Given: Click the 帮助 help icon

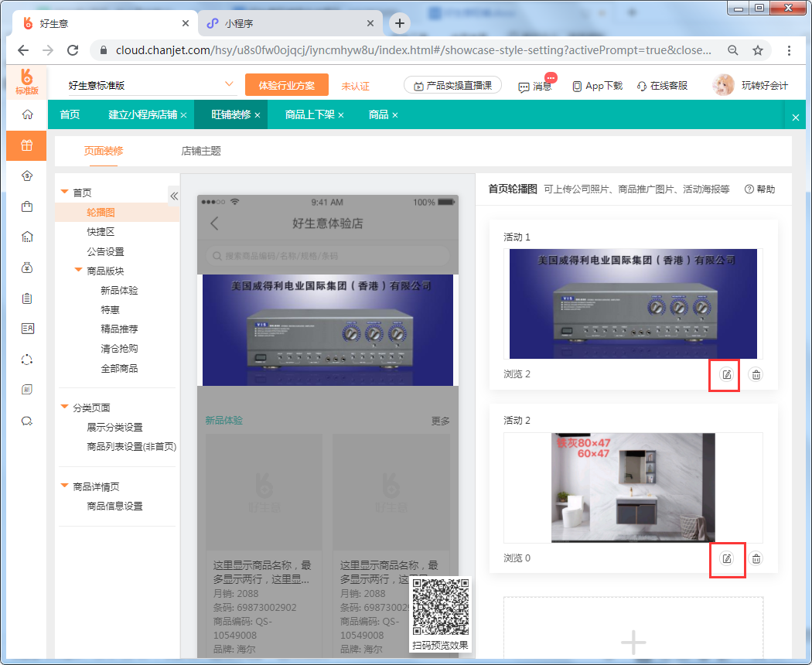Looking at the screenshot, I should pyautogui.click(x=749, y=189).
